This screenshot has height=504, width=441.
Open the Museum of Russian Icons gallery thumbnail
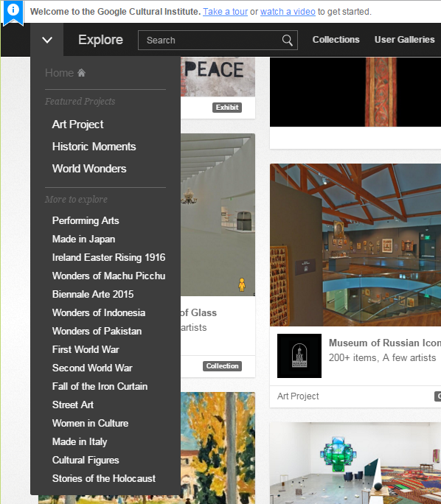point(355,245)
